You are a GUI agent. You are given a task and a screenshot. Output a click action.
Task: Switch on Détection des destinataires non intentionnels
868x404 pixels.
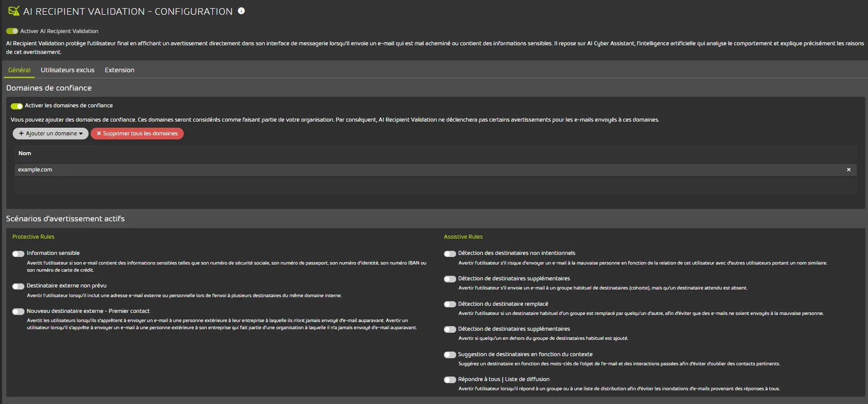point(450,253)
